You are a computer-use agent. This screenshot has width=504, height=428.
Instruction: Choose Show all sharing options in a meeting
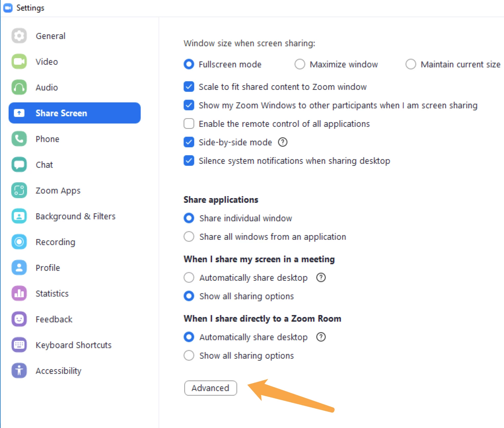point(189,296)
